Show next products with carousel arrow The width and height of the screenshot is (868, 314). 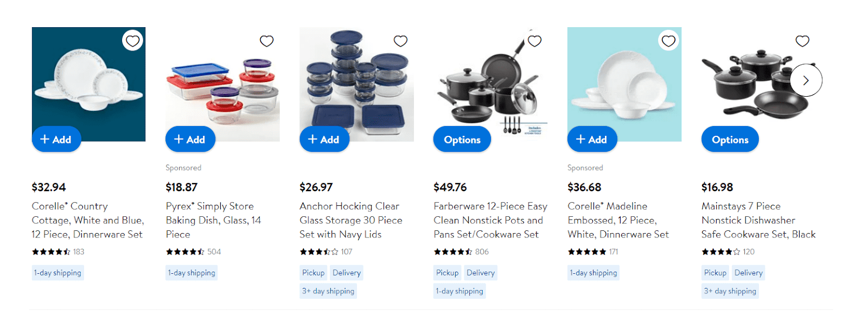click(806, 80)
